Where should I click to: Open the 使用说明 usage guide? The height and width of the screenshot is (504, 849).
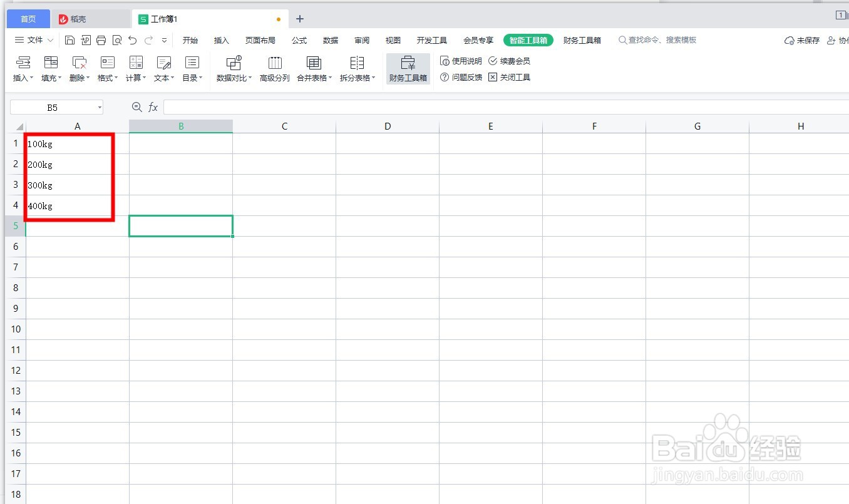pos(461,61)
